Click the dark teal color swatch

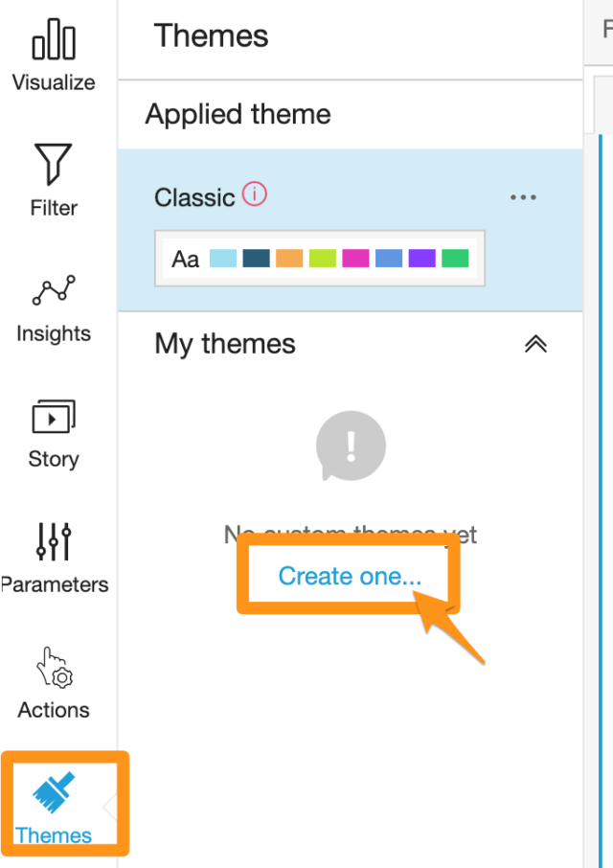tap(256, 258)
